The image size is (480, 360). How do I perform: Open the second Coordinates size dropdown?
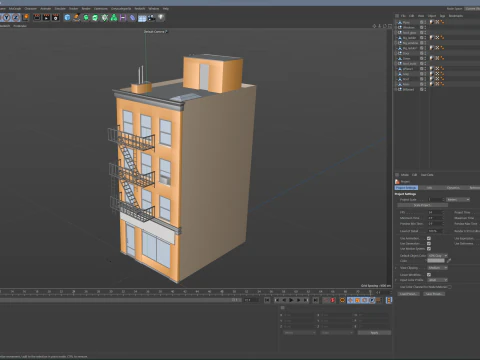coord(337,333)
